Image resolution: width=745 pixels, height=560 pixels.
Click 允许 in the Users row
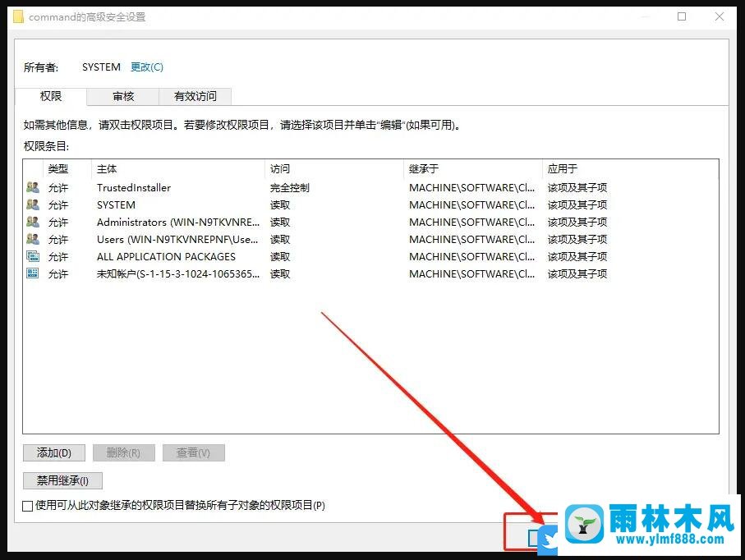58,240
